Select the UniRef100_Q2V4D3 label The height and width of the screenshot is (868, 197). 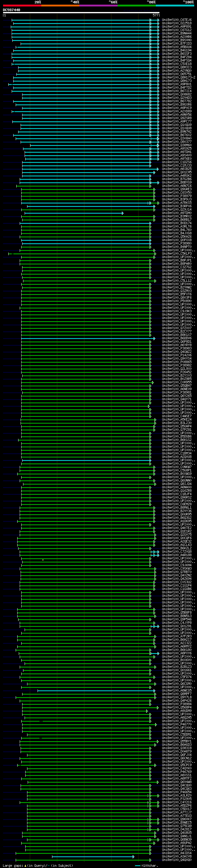click(x=176, y=98)
